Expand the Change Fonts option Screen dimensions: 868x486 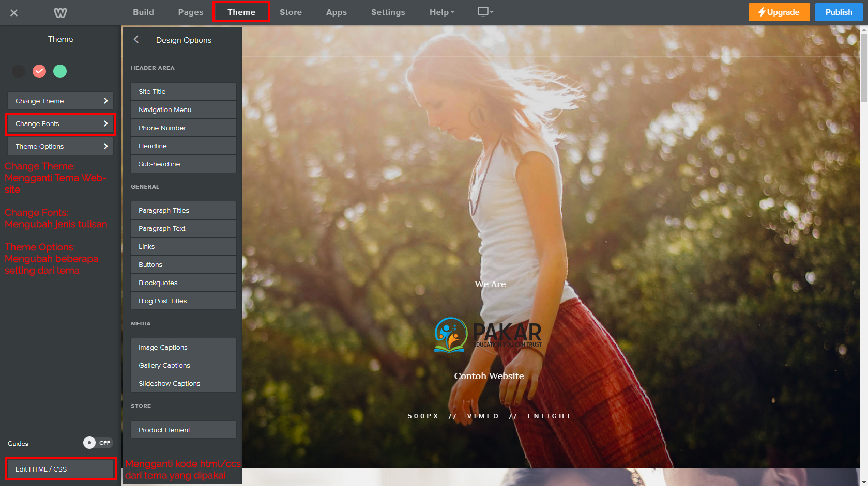coord(60,123)
